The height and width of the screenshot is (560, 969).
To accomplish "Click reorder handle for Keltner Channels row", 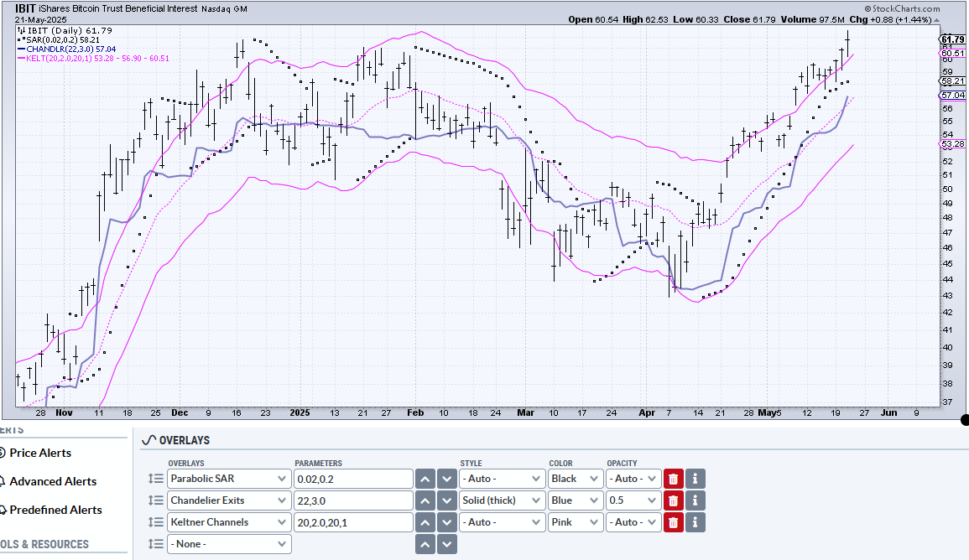I will tap(156, 522).
